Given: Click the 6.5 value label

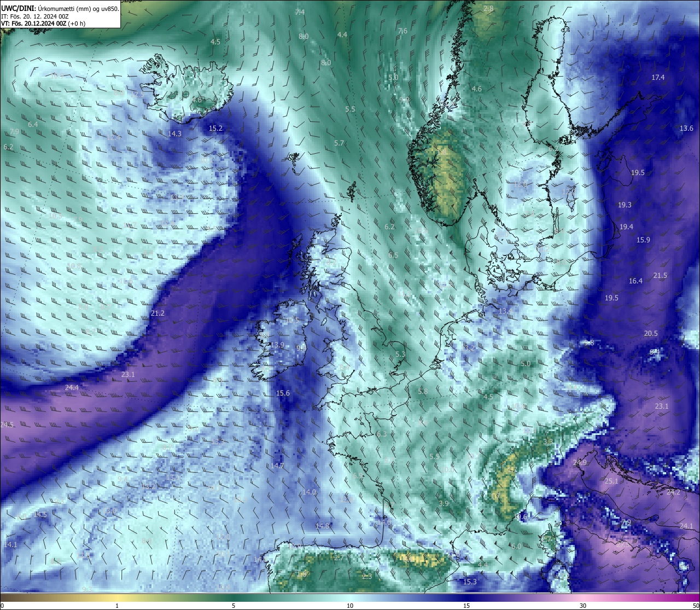Looking at the screenshot, I should (393, 255).
